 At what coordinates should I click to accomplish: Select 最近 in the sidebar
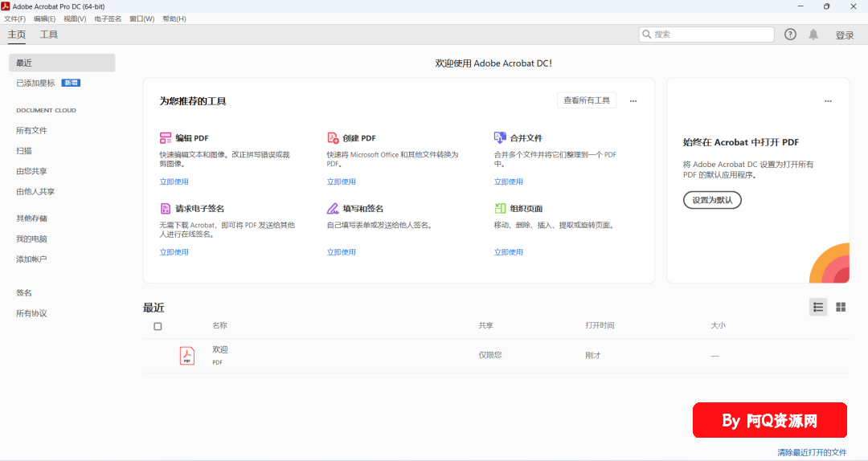coord(62,63)
